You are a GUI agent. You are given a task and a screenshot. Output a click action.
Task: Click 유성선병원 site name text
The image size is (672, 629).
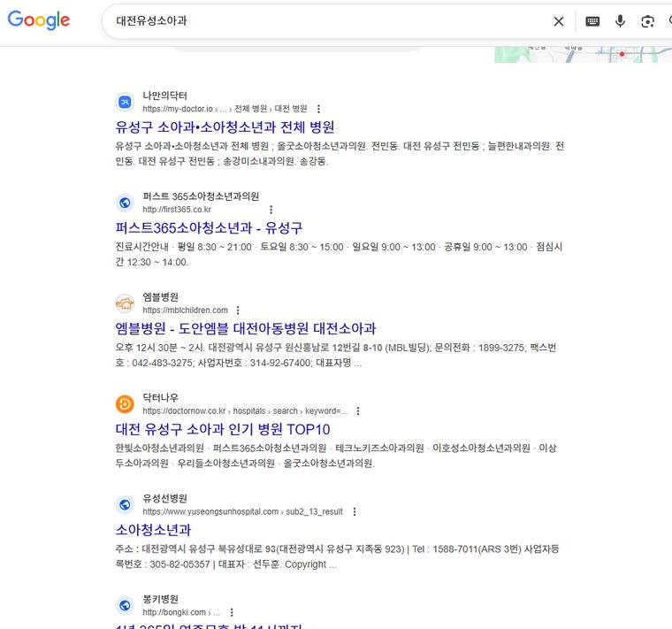(164, 499)
